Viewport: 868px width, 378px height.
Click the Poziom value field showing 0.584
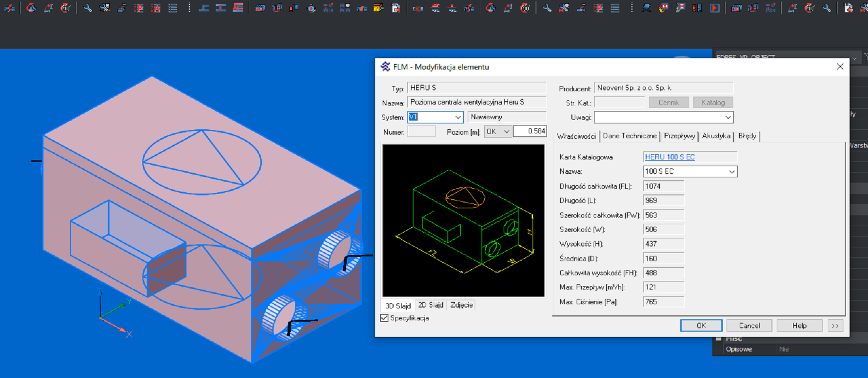coord(530,132)
